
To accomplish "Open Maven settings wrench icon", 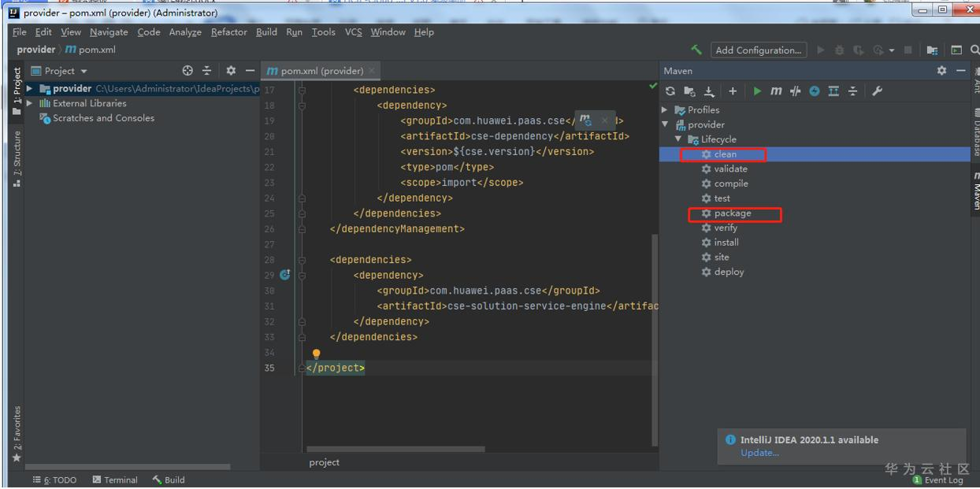I will [878, 91].
